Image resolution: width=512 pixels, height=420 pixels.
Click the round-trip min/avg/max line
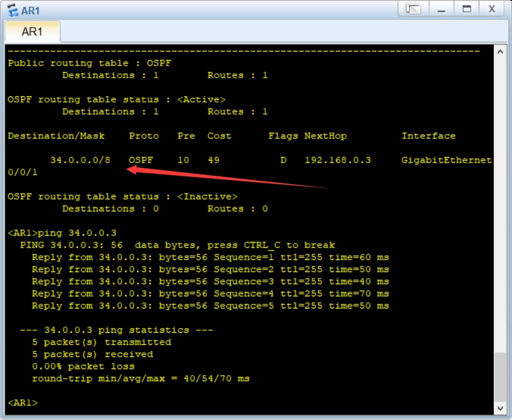click(x=141, y=378)
